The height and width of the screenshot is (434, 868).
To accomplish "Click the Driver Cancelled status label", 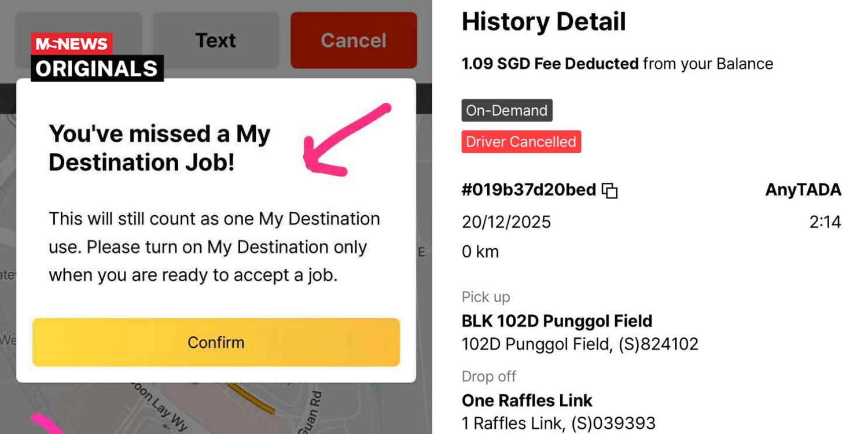I will (521, 142).
